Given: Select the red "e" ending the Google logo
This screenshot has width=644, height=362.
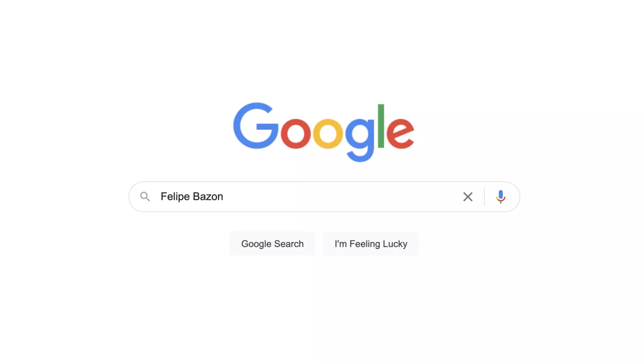Looking at the screenshot, I should (x=400, y=133).
